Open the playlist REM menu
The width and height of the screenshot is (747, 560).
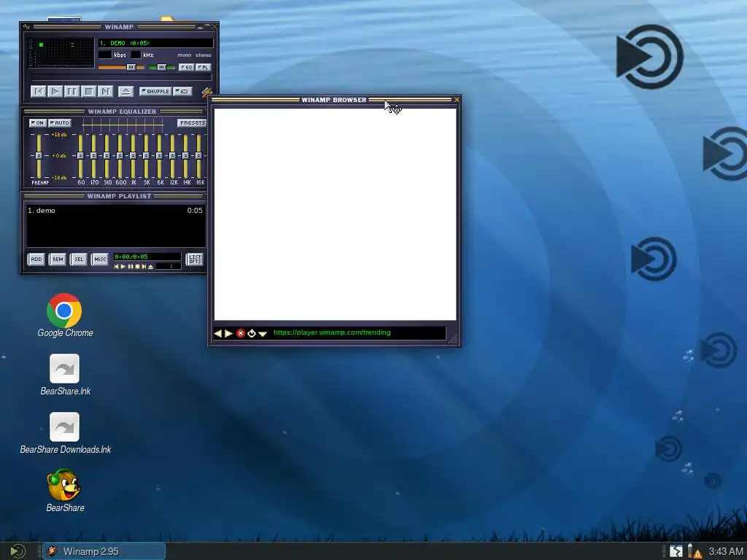[58, 259]
